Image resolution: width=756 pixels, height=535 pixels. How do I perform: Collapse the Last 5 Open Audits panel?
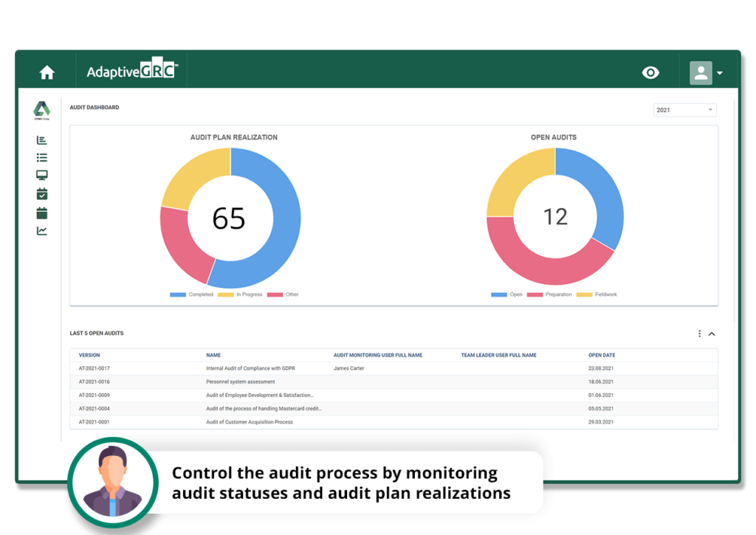[711, 334]
